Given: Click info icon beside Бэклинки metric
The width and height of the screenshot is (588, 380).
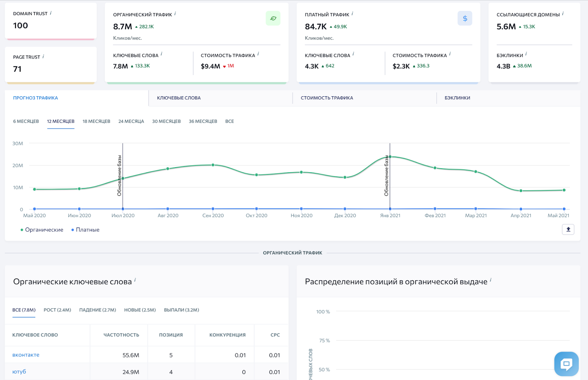Looking at the screenshot, I should (x=526, y=54).
